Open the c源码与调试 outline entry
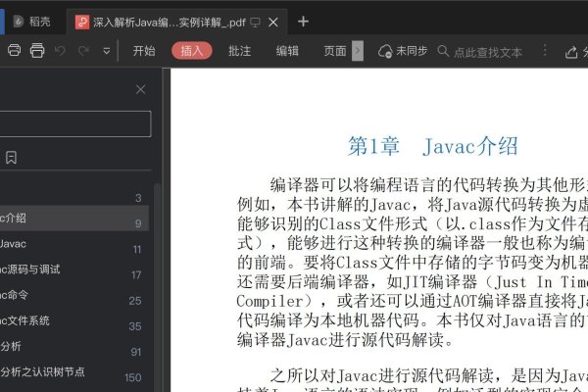This screenshot has width=588, height=392. tap(74, 269)
